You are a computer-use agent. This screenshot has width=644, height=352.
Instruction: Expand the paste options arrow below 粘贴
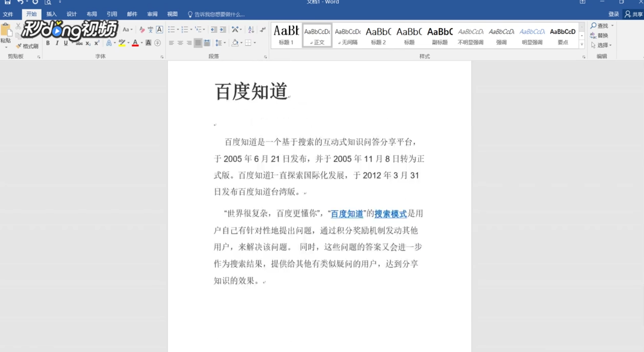6,47
